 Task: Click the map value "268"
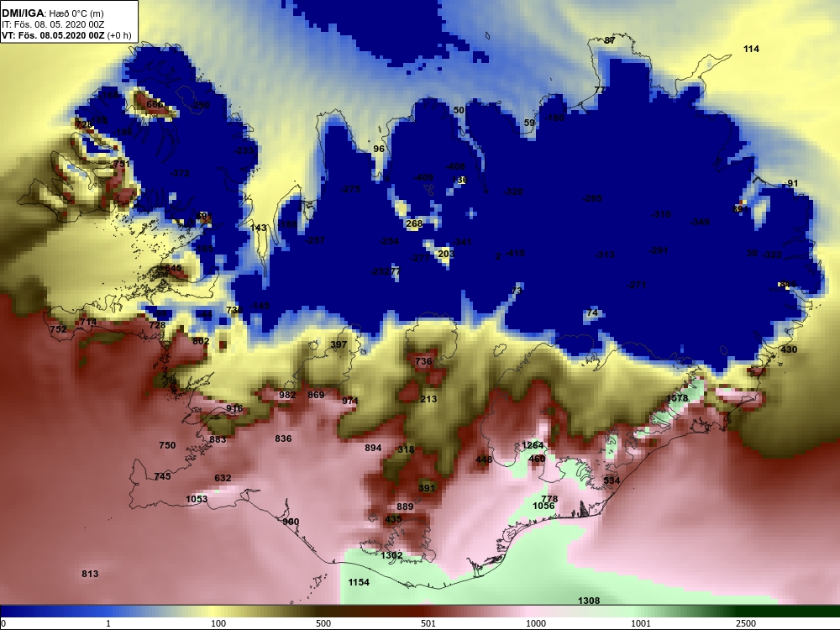[x=414, y=223]
